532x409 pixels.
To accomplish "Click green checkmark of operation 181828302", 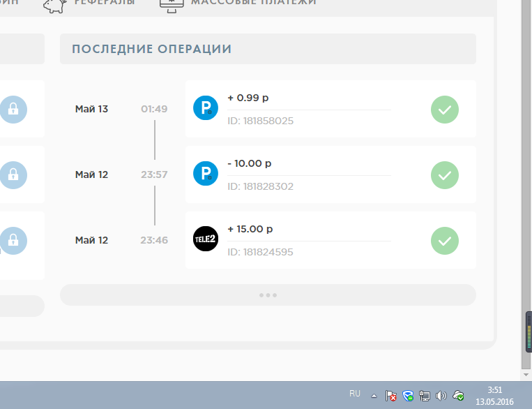I will click(445, 175).
